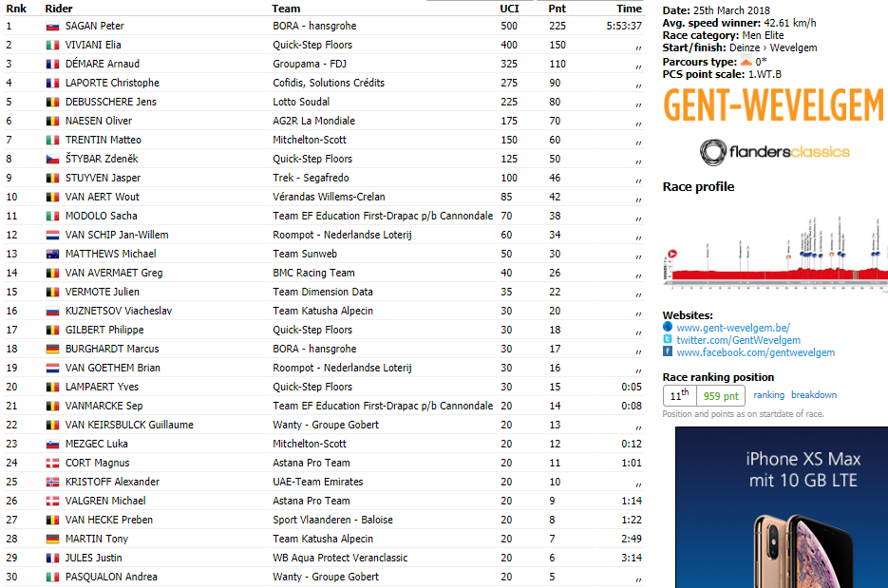This screenshot has width=888, height=588.
Task: Click the Norway flag beside KRISTOFF Alexander
Action: (52, 482)
